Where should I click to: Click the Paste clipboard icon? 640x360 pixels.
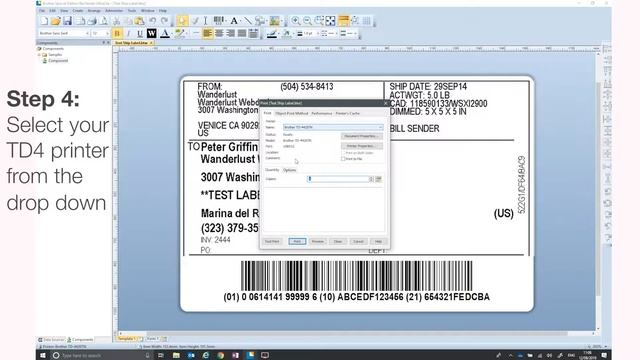(x=140, y=21)
